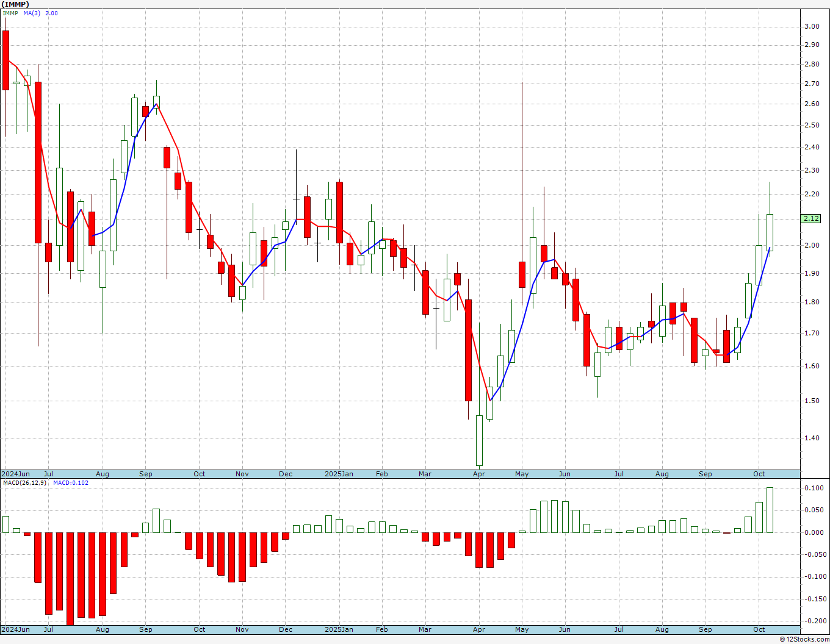Click the Apr label under price chart
830x644 pixels.
coord(479,474)
